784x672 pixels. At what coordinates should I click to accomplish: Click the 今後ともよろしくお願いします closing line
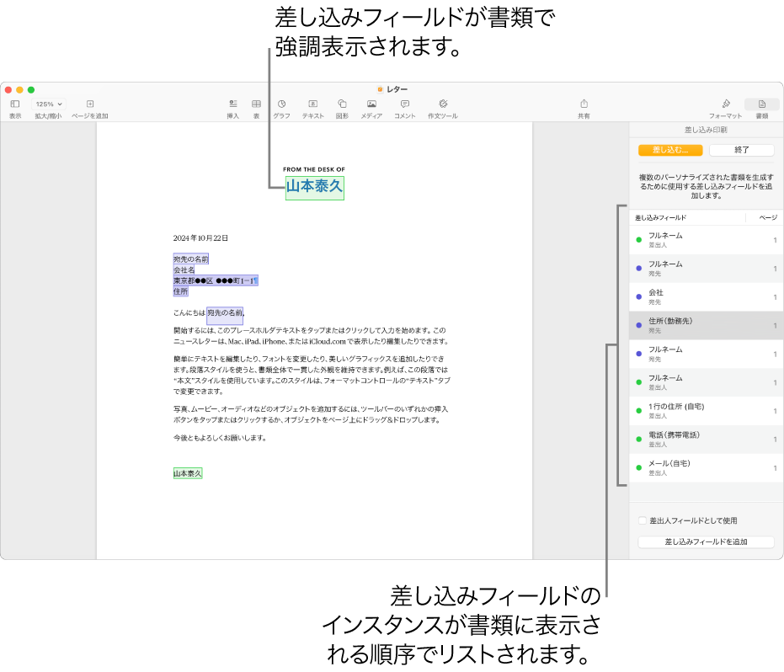click(220, 438)
